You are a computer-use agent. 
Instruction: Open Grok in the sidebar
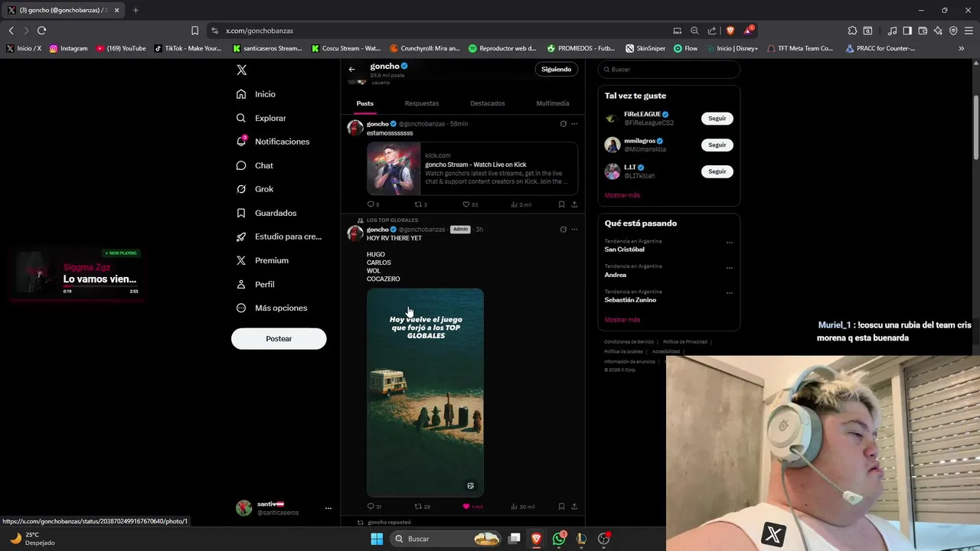[x=254, y=189]
